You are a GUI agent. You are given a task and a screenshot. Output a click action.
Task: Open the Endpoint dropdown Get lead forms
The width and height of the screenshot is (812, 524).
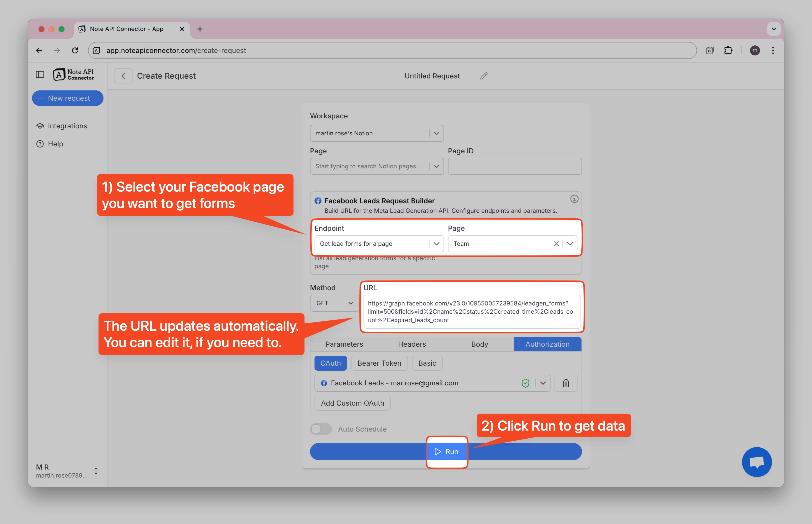[379, 244]
